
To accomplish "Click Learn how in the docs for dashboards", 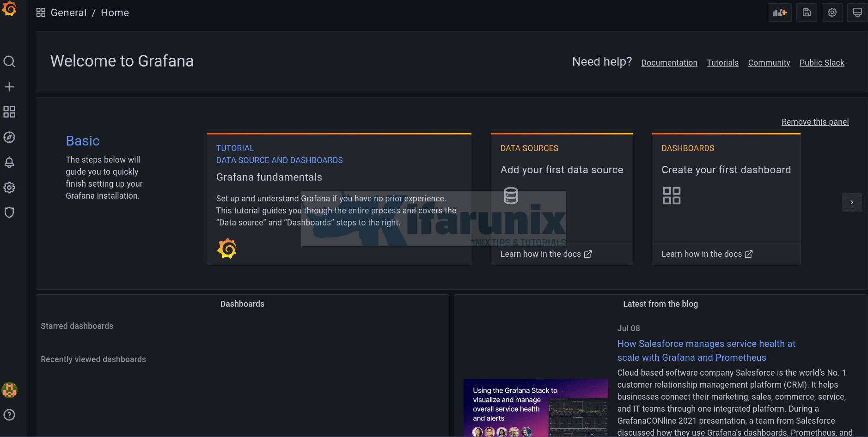I will 702,254.
